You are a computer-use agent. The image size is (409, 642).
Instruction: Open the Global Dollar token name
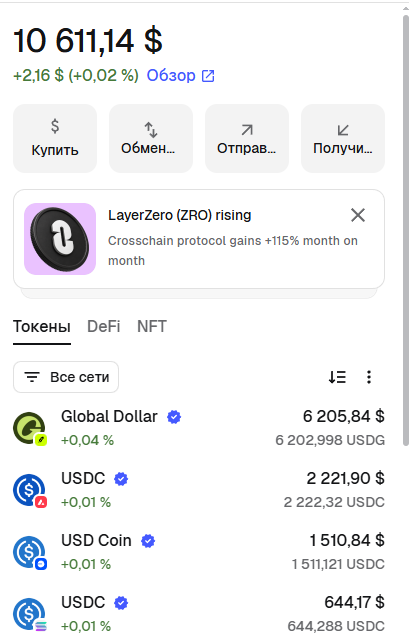pyautogui.click(x=109, y=416)
